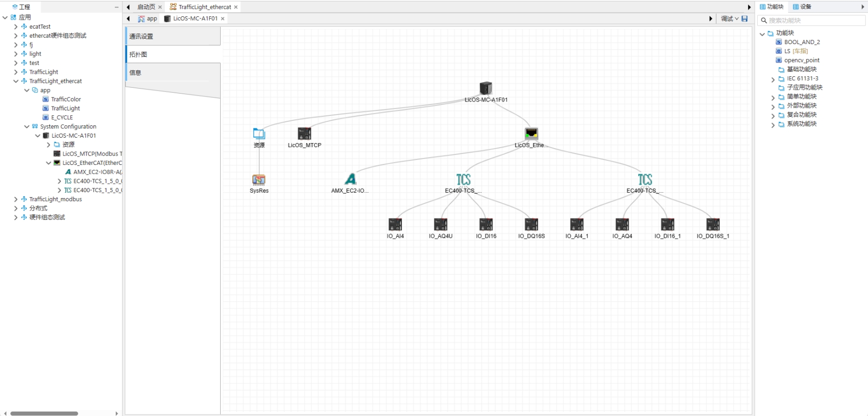
Task: Select the IO_DI16 module in topology
Action: click(486, 225)
